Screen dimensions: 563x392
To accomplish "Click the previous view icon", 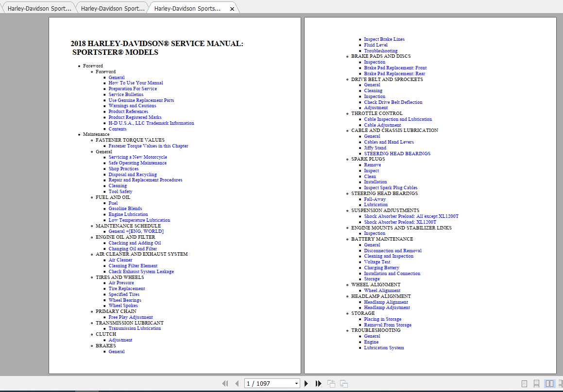I will tap(331, 383).
